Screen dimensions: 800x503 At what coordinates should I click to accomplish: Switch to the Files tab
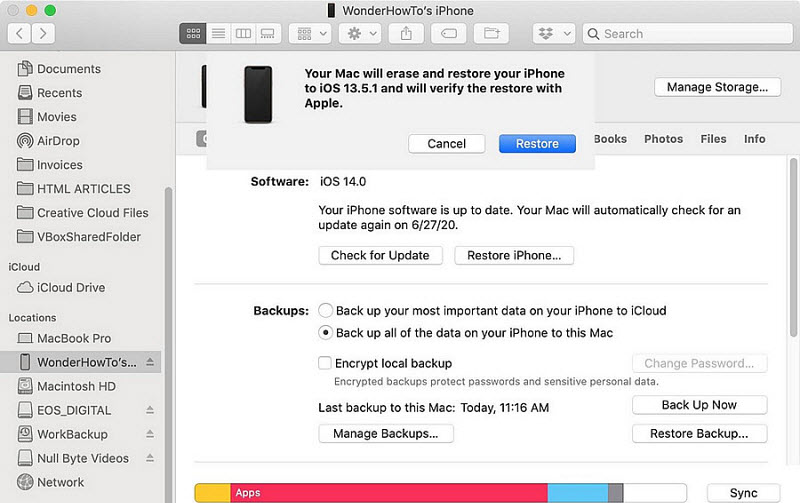pyautogui.click(x=713, y=139)
